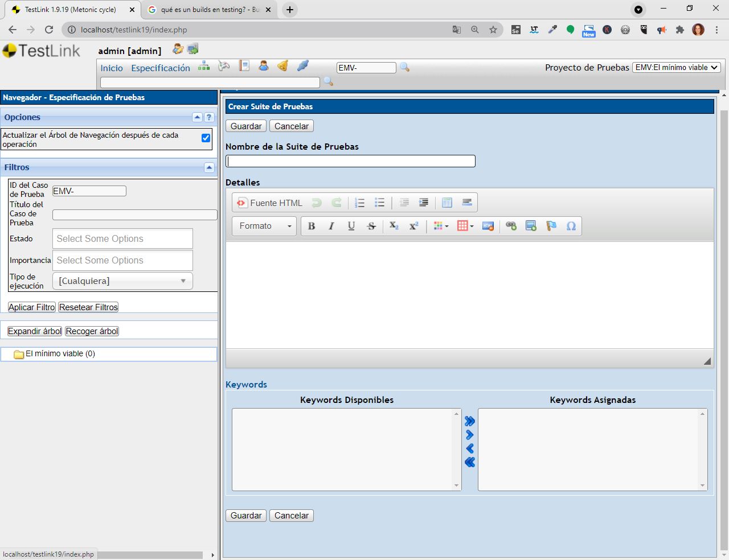Click the insert numbered list icon
This screenshot has width=729, height=560.
coord(359,203)
